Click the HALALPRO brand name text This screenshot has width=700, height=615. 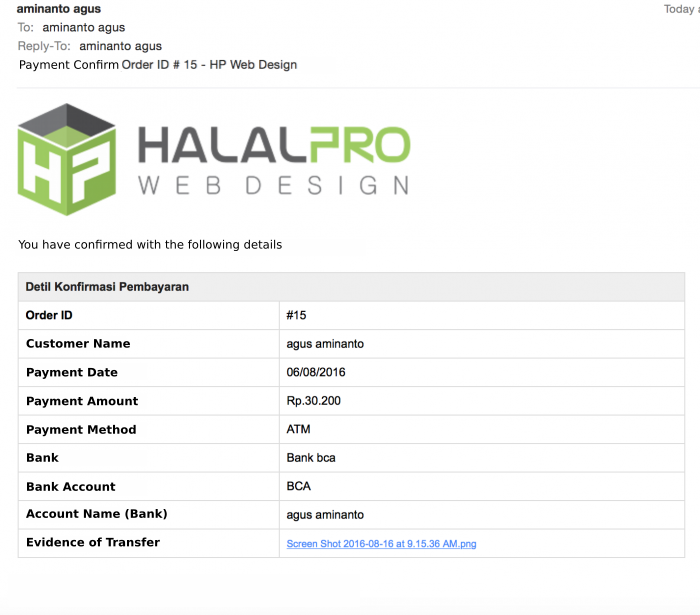[x=273, y=146]
